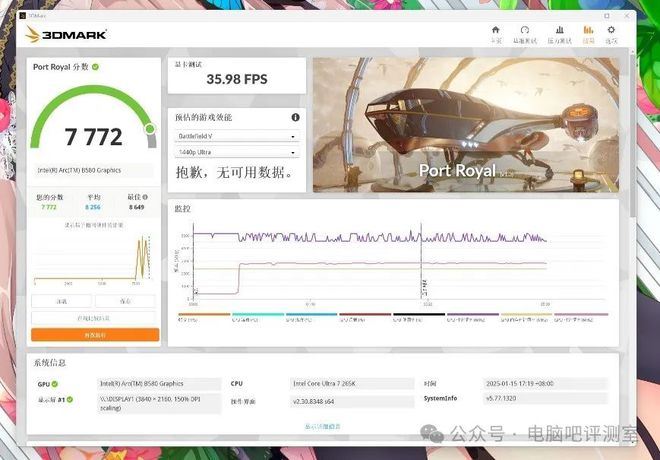Toggle the pale yellow GPU memory clock legend
The height and width of the screenshot is (460, 660).
point(526,316)
